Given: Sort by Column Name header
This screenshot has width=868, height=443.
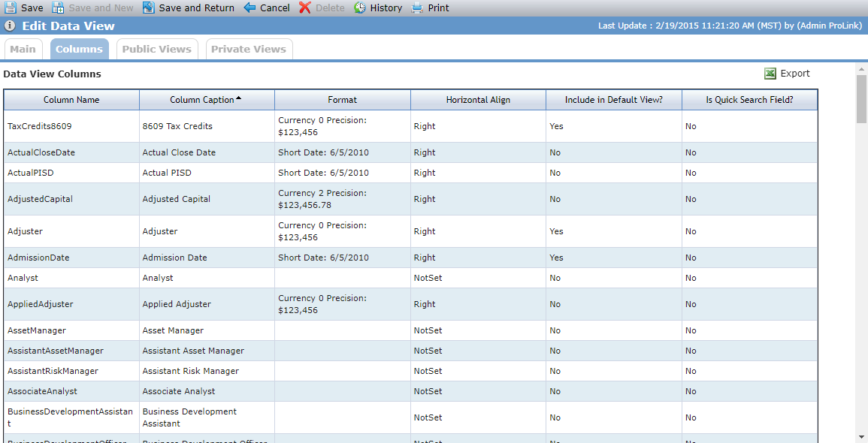Looking at the screenshot, I should tap(71, 100).
